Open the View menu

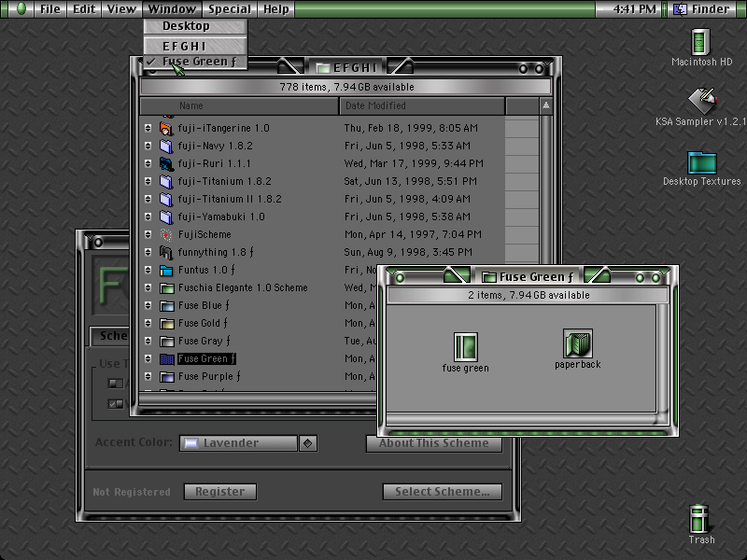coord(121,9)
